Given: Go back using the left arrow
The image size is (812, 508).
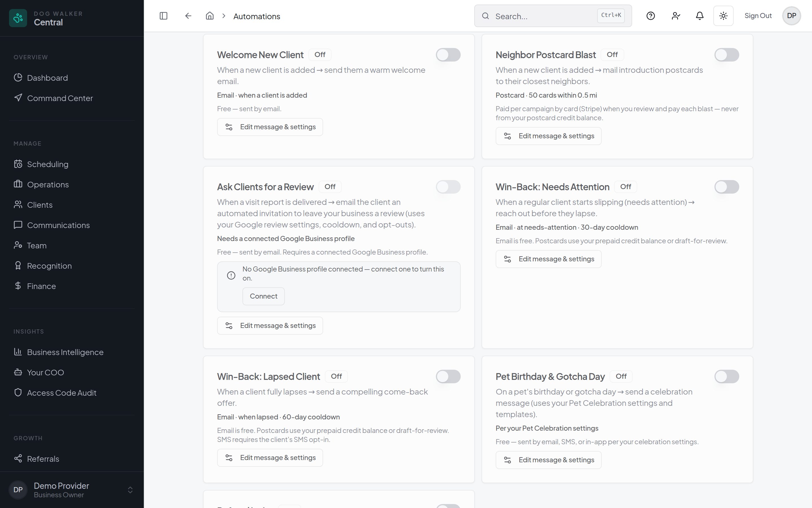Looking at the screenshot, I should coord(188,16).
